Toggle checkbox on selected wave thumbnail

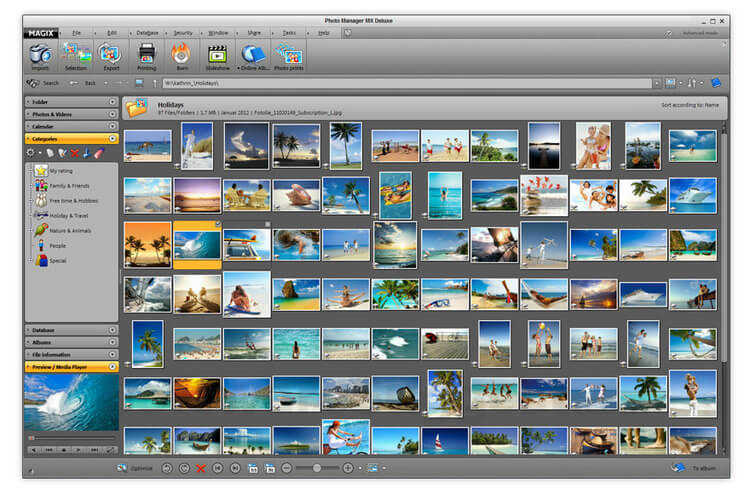[x=218, y=224]
